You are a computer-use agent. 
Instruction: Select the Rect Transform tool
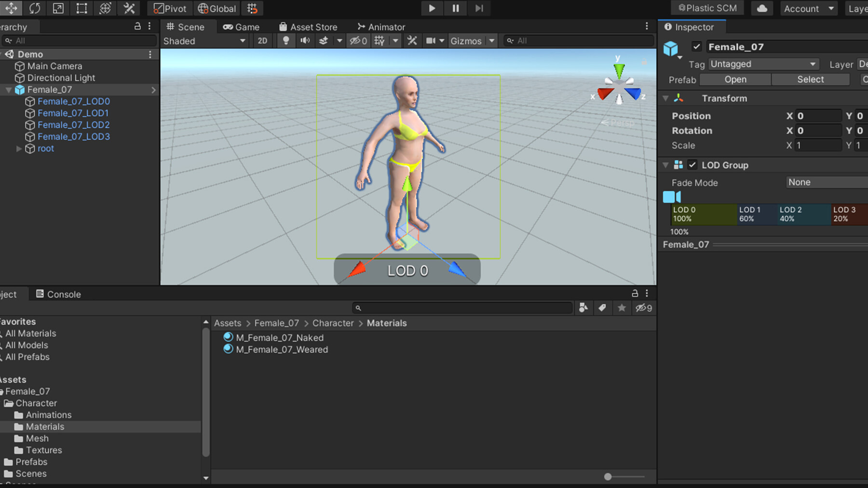point(81,8)
